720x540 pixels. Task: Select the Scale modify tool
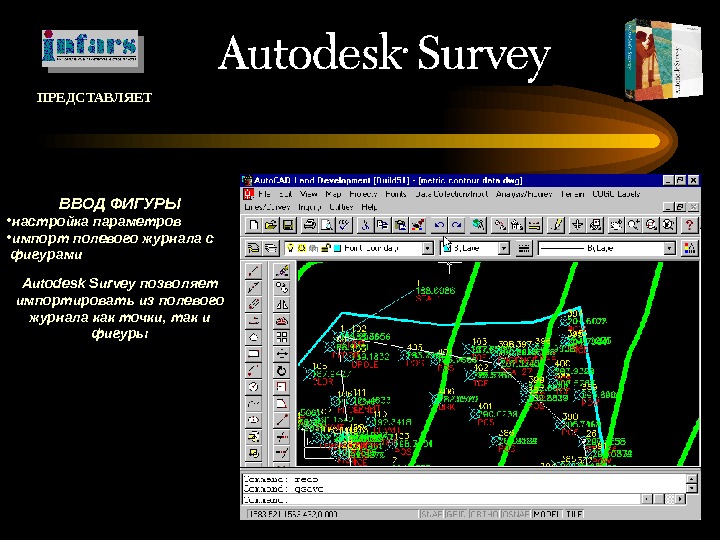281,387
